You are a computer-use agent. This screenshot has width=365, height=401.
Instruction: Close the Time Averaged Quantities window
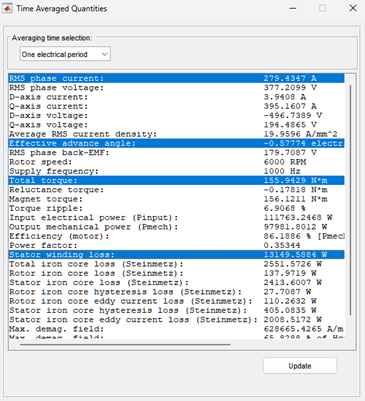tap(353, 8)
